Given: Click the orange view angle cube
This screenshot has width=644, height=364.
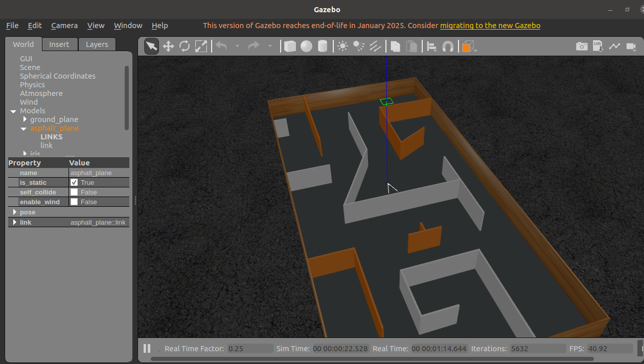Looking at the screenshot, I should coord(467,47).
